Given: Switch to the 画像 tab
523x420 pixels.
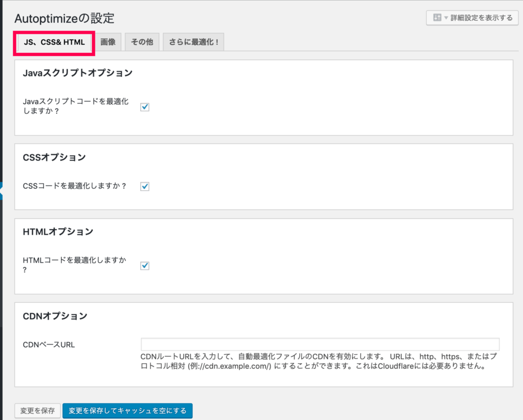Looking at the screenshot, I should tap(108, 42).
